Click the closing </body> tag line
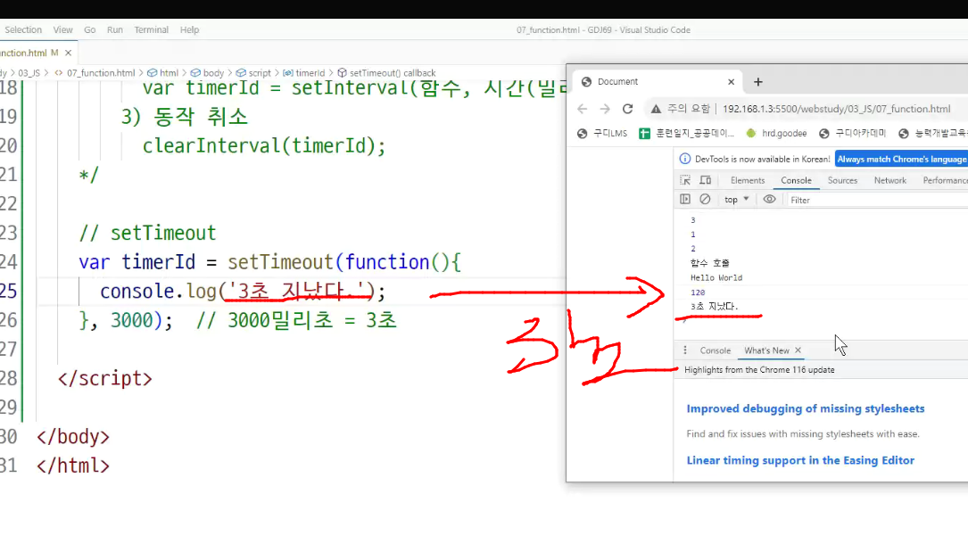968x560 pixels. pyautogui.click(x=73, y=437)
